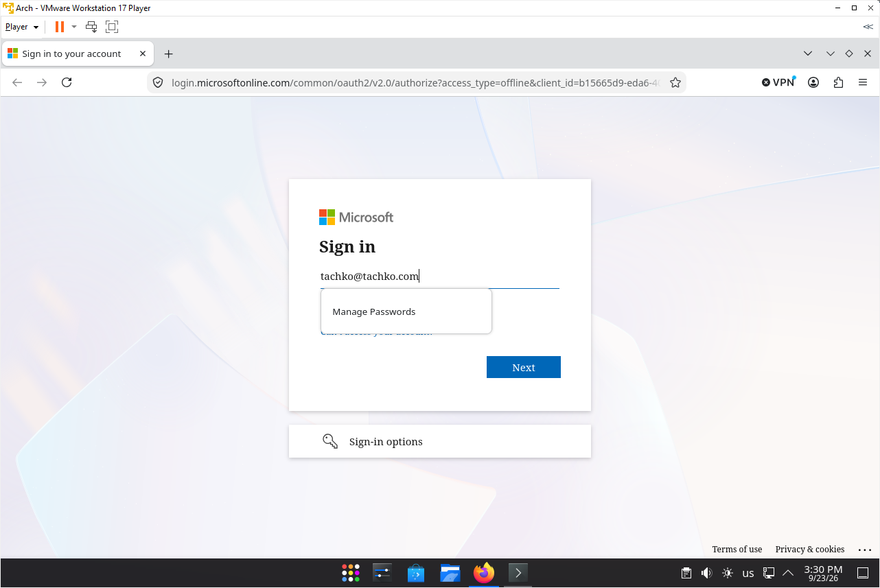This screenshot has height=588, width=880.
Task: Open Sign-in options
Action: [x=440, y=441]
